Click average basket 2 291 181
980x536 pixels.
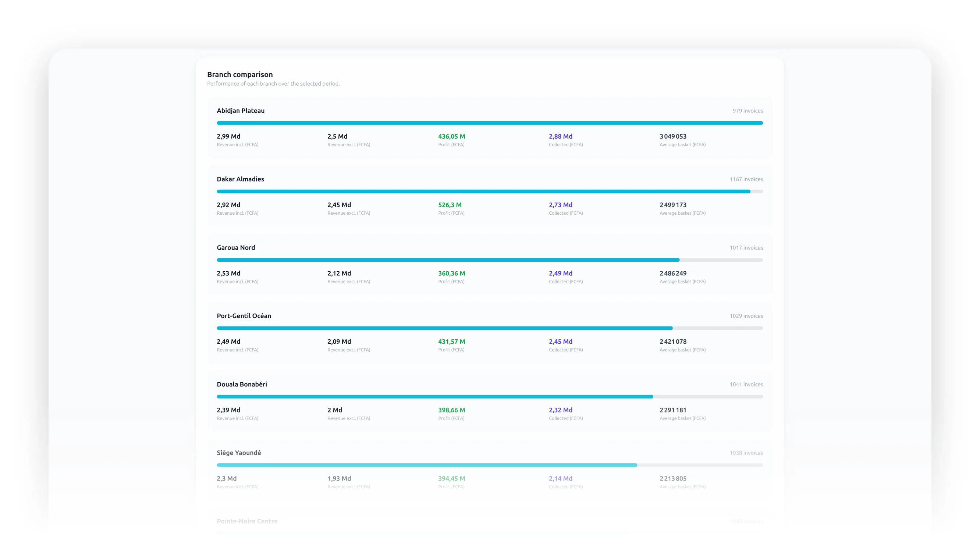pos(672,410)
